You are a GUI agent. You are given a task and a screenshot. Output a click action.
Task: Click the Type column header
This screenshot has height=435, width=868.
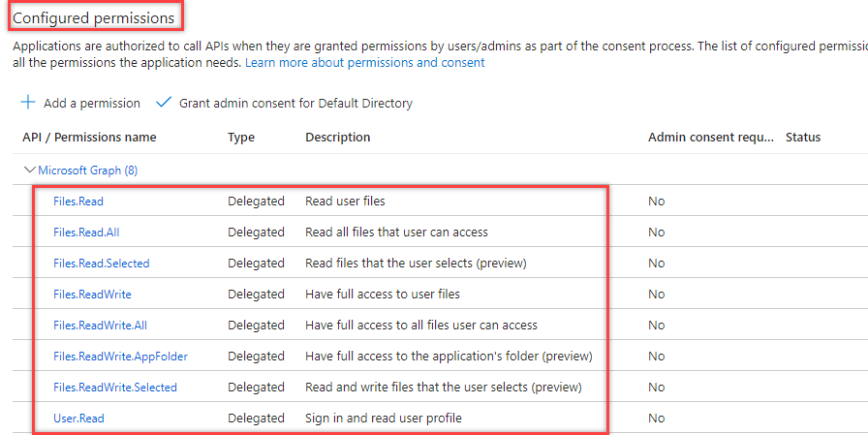(x=241, y=138)
